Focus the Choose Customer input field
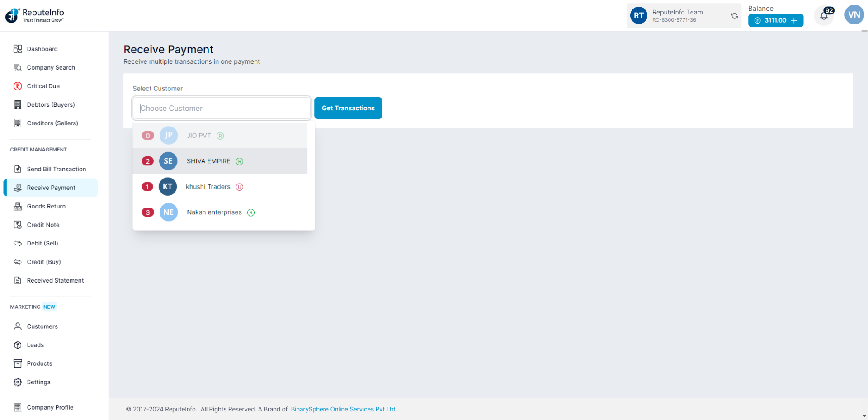The image size is (868, 420). 222,108
